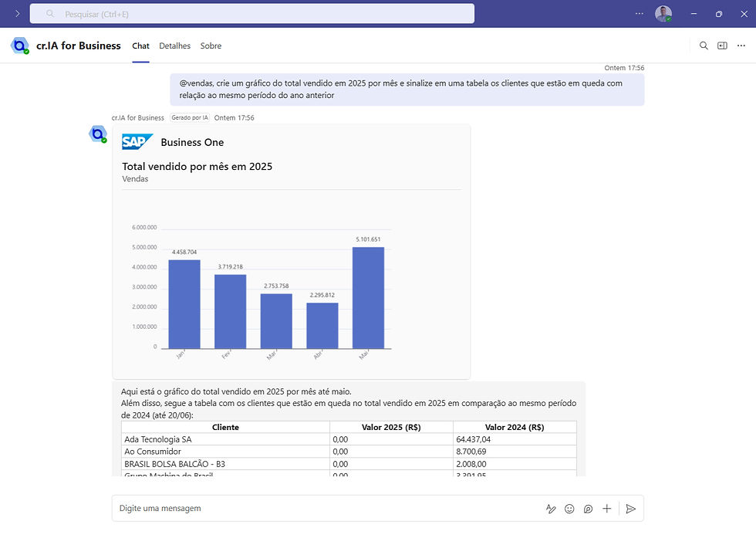The height and width of the screenshot is (535, 756).
Task: Click the 8.700,69 value cell
Action: (515, 452)
